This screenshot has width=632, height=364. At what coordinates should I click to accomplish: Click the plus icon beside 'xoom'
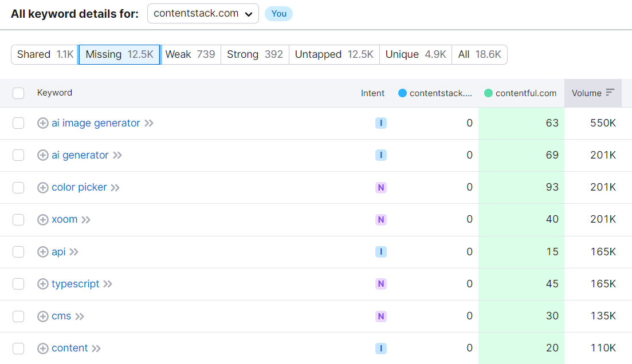(43, 219)
